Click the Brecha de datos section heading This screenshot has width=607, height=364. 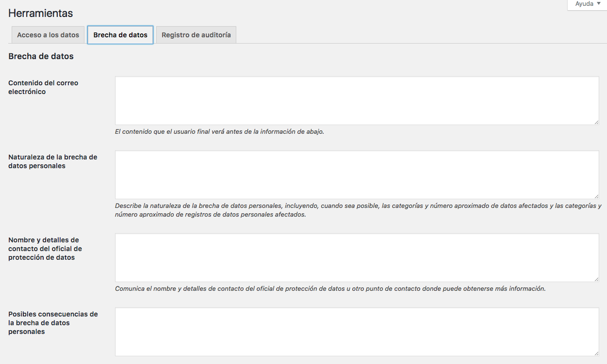(41, 56)
